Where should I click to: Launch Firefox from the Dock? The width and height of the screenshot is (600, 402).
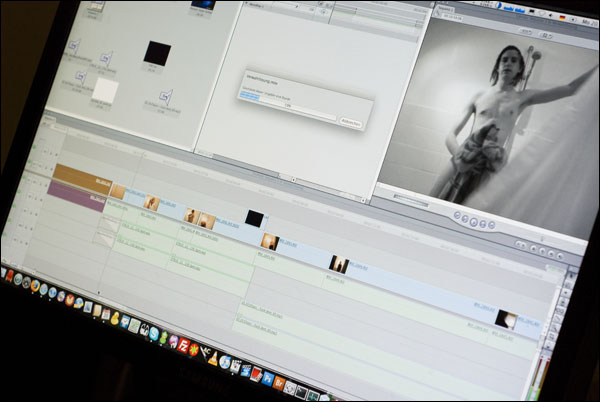tap(35, 285)
